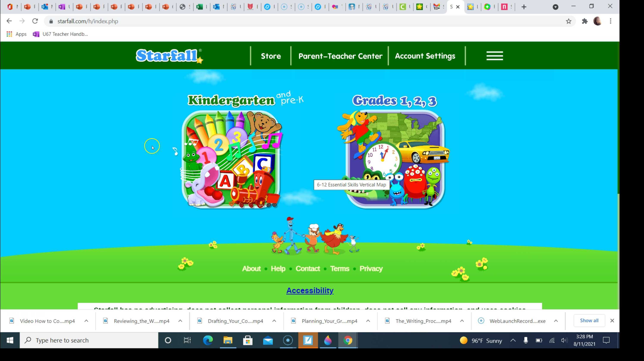Image resolution: width=644 pixels, height=361 pixels.
Task: Follow the About link
Action: [251, 268]
